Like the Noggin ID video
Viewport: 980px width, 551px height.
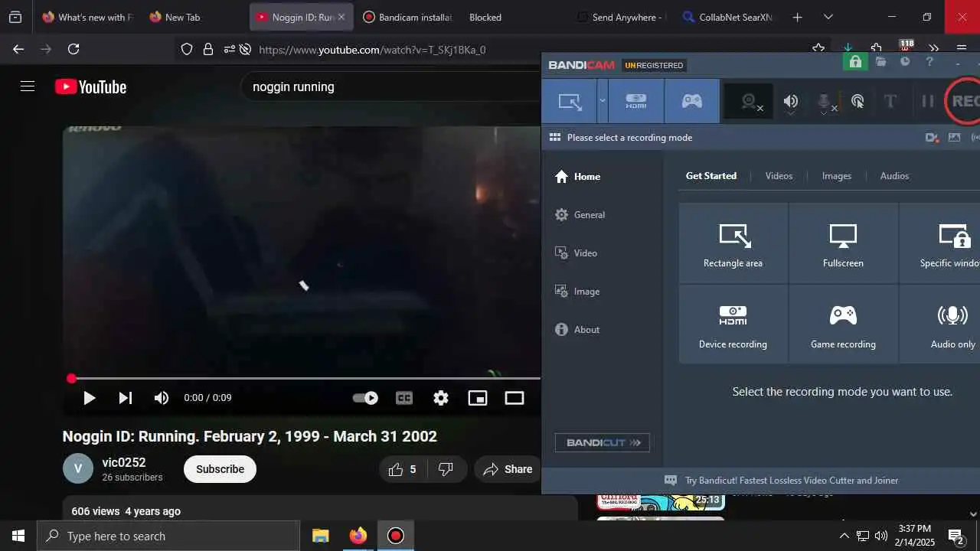(403, 469)
